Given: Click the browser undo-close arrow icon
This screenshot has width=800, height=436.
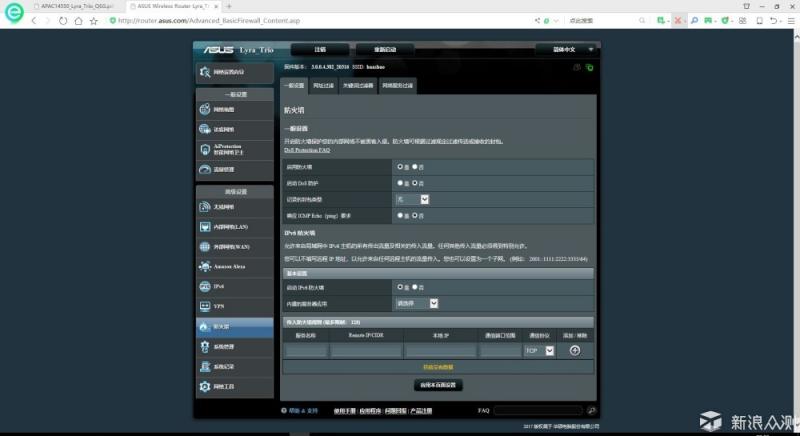Looking at the screenshot, I should (x=774, y=21).
